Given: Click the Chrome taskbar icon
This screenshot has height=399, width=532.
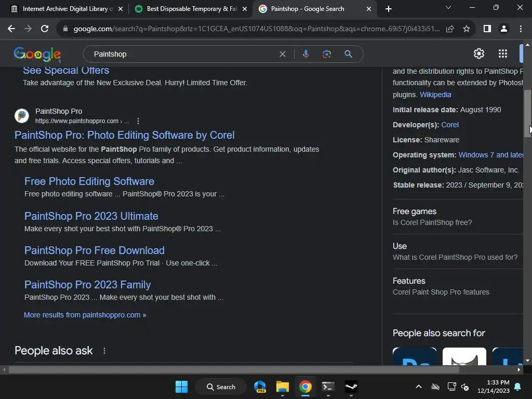Looking at the screenshot, I should click(x=305, y=387).
